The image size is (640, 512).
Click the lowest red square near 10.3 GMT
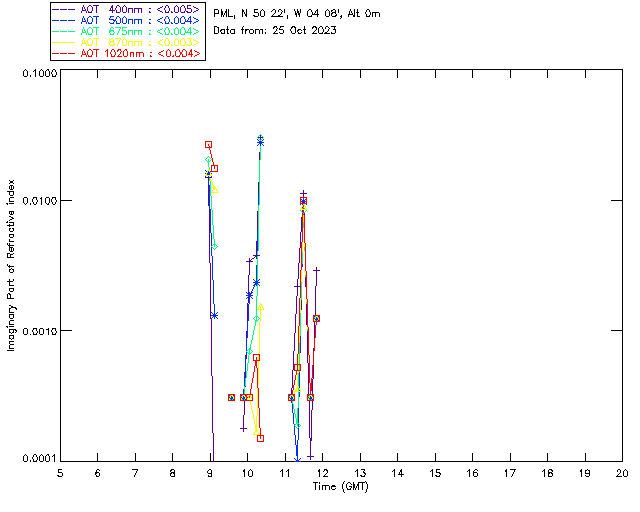tap(260, 438)
